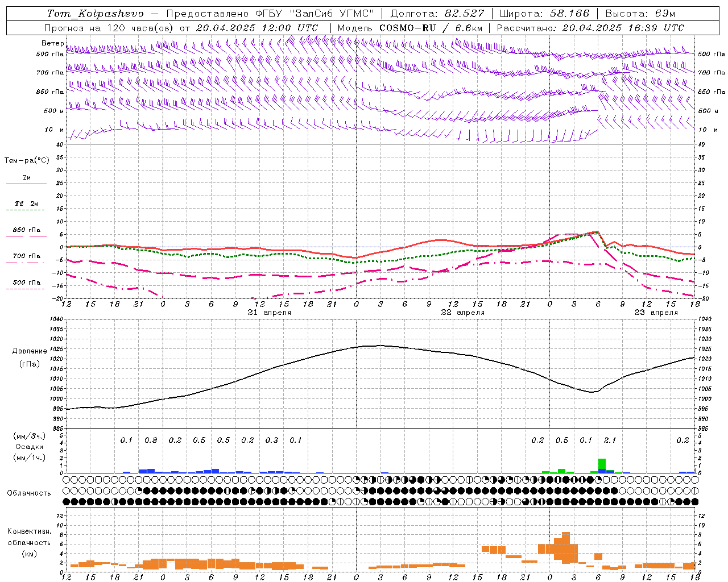
Task: Click the 'Модель COSMO-RU / 6.6км' label
Action: (x=410, y=27)
